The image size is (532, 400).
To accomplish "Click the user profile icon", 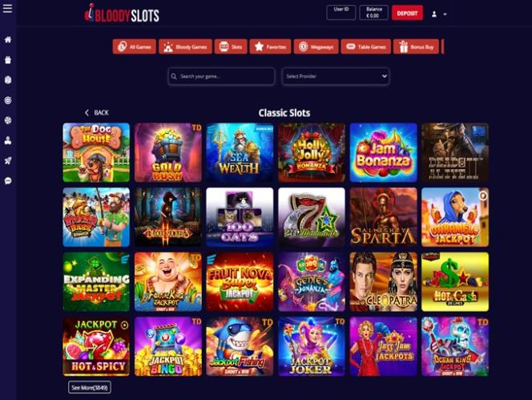I will [x=434, y=14].
